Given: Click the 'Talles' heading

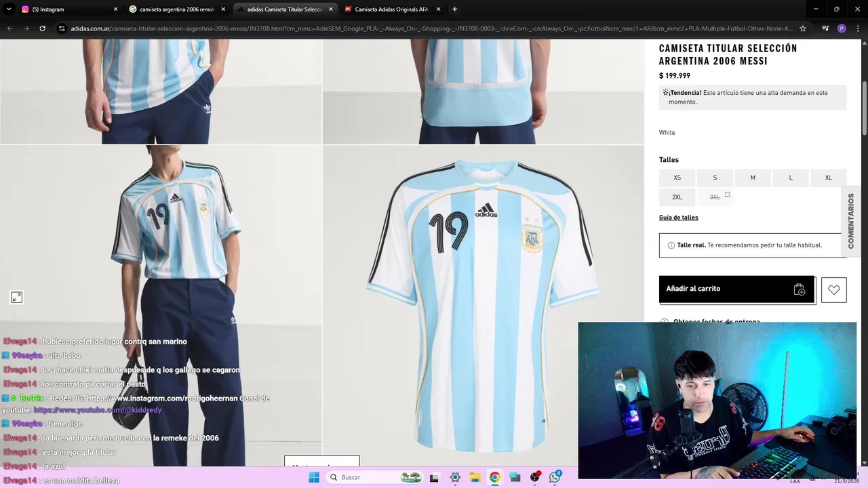Looking at the screenshot, I should 669,160.
